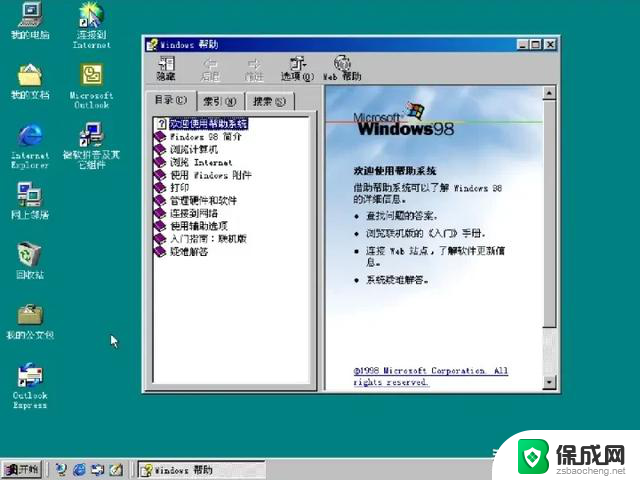
Task: Expand the 浏览计算机 book icon
Action: pyautogui.click(x=160, y=149)
